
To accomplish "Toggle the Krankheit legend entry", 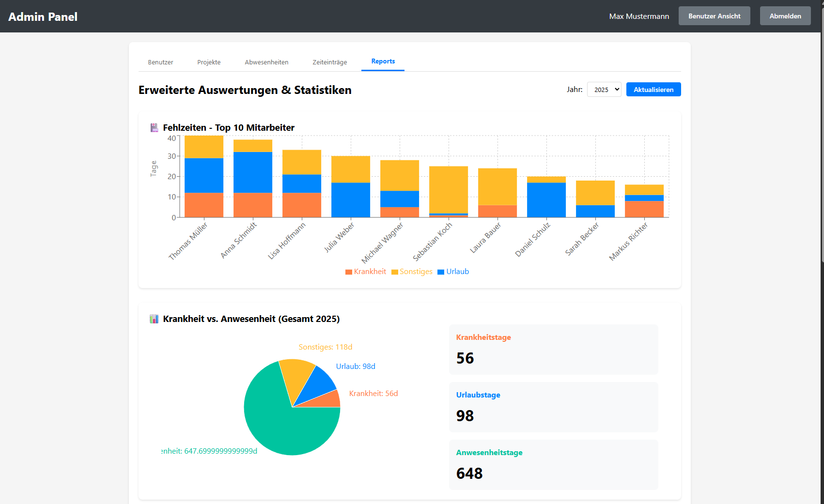I will pyautogui.click(x=365, y=272).
